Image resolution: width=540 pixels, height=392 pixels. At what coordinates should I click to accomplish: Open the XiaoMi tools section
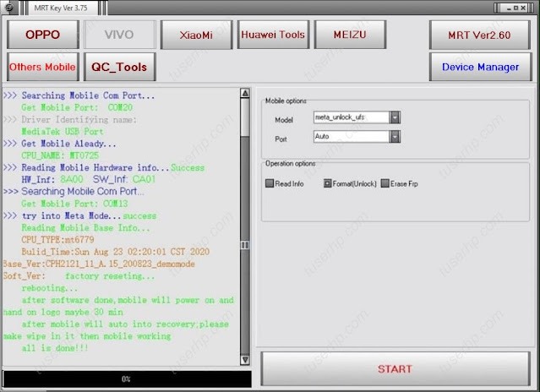(x=196, y=35)
